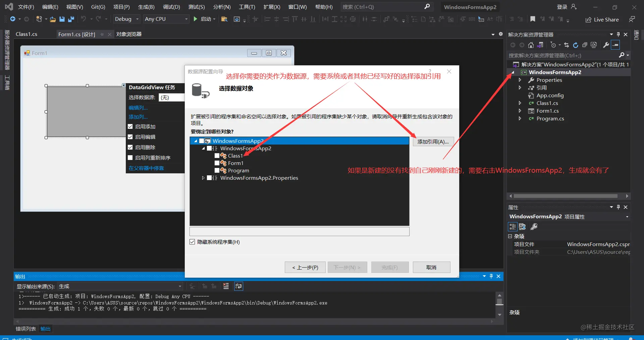The width and height of the screenshot is (644, 340).
Task: Expand the WindowsFormsApp2.Properties tree node
Action: 203,178
